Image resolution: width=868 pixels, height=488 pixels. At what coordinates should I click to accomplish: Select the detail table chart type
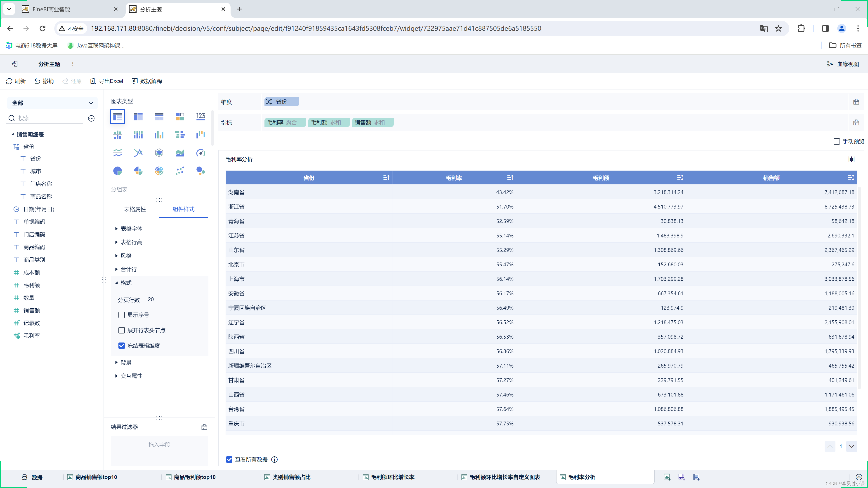tap(159, 117)
